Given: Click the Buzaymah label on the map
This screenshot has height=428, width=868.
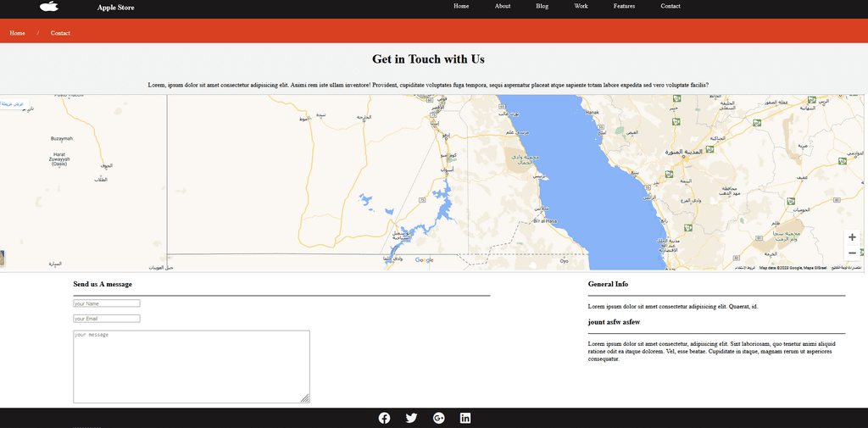Looking at the screenshot, I should pos(61,138).
